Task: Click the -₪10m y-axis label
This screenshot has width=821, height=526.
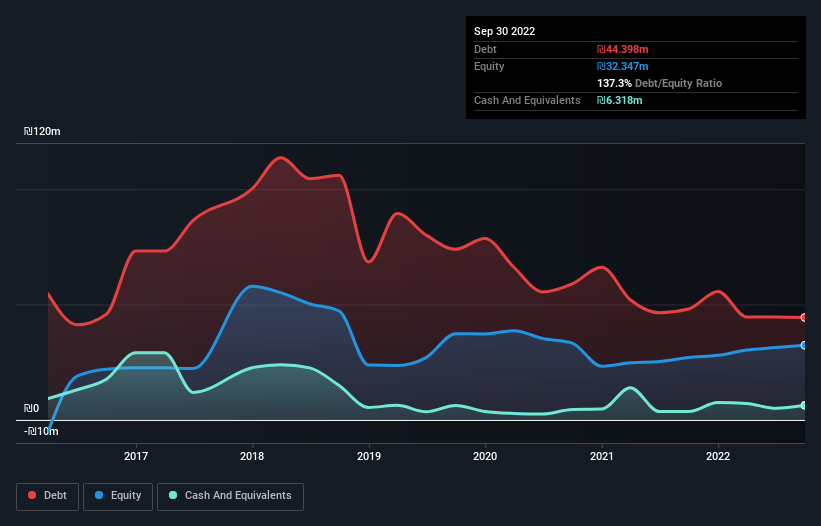Action: pyautogui.click(x=41, y=431)
